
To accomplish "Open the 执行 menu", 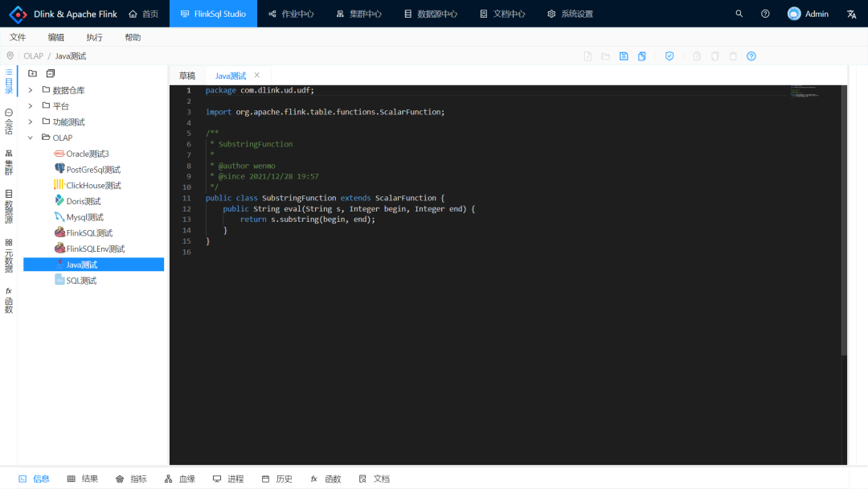I will 94,37.
